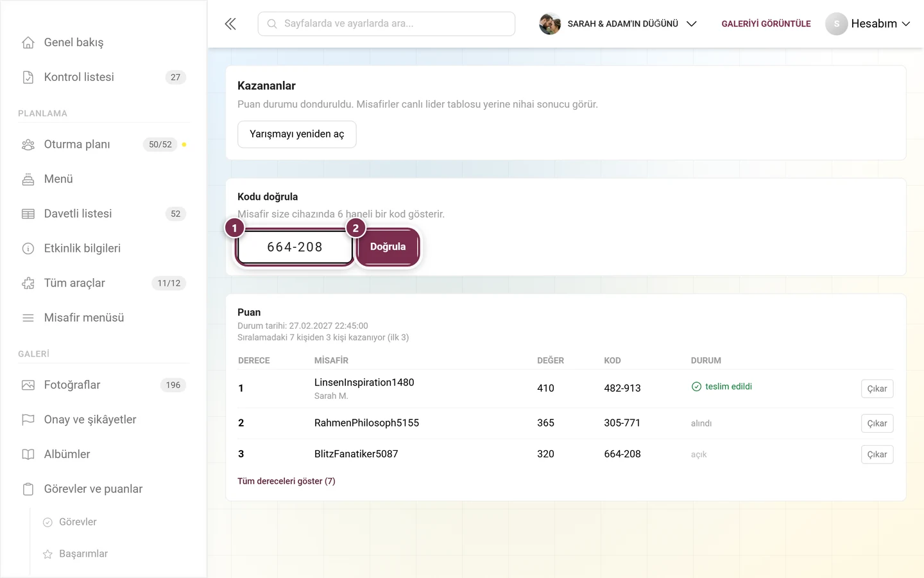Screen dimensions: 924x578
Task: Click the picture icon beside Fotoğraflar
Action: (x=28, y=385)
